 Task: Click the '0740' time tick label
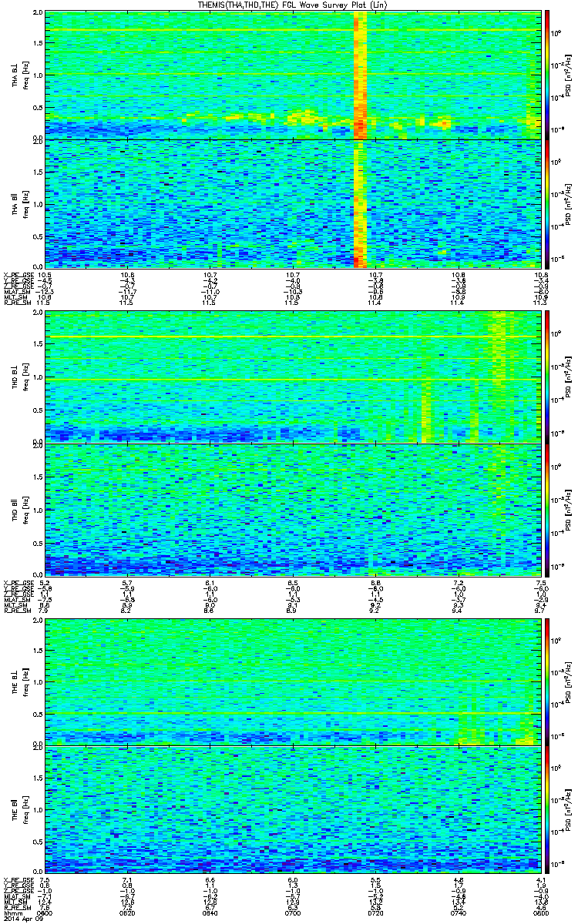click(x=458, y=912)
